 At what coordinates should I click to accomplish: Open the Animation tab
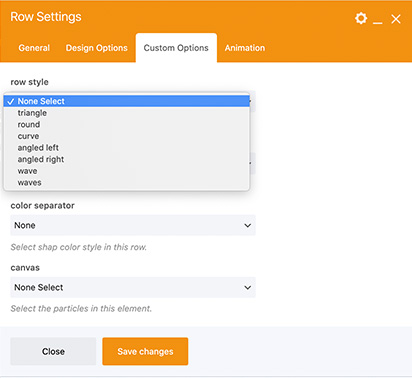pos(245,48)
